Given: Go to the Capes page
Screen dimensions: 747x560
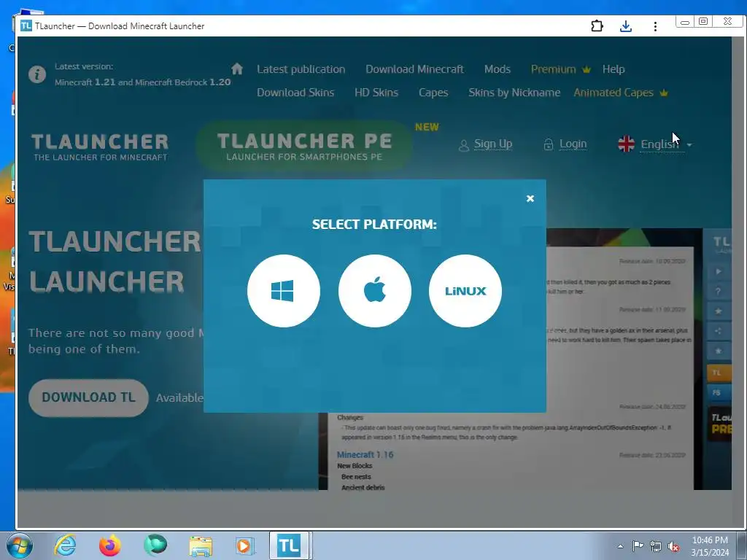Looking at the screenshot, I should pyautogui.click(x=433, y=93).
